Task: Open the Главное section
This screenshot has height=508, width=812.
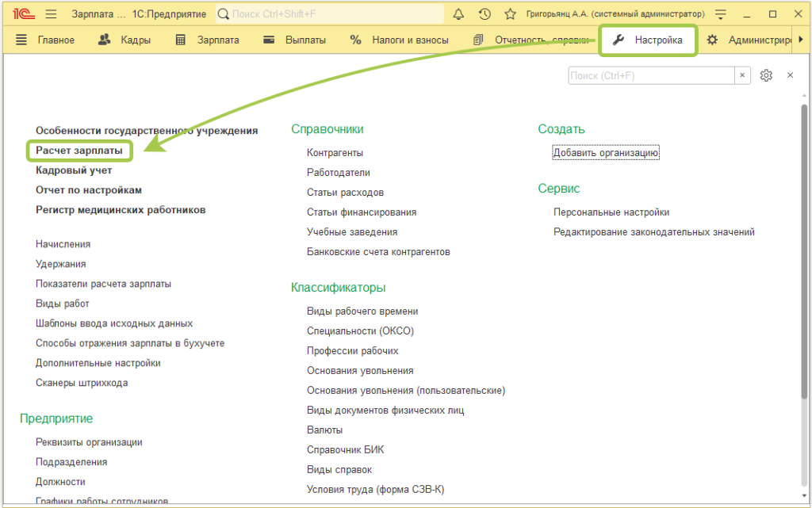Action: click(46, 40)
